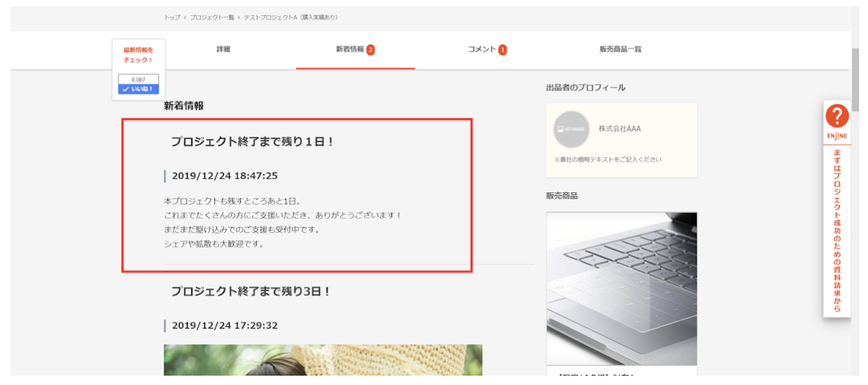Click the text ※貴社の概略テキストをご記入ください
The width and height of the screenshot is (868, 385).
coord(608,159)
